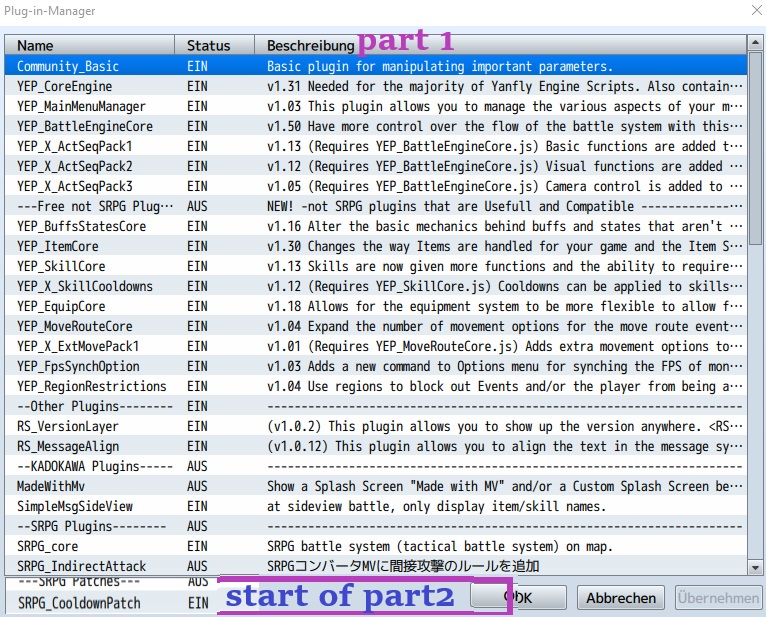The image size is (766, 617).
Task: Select the YEP_X_SkillCooldowns plugin
Action: click(x=376, y=286)
